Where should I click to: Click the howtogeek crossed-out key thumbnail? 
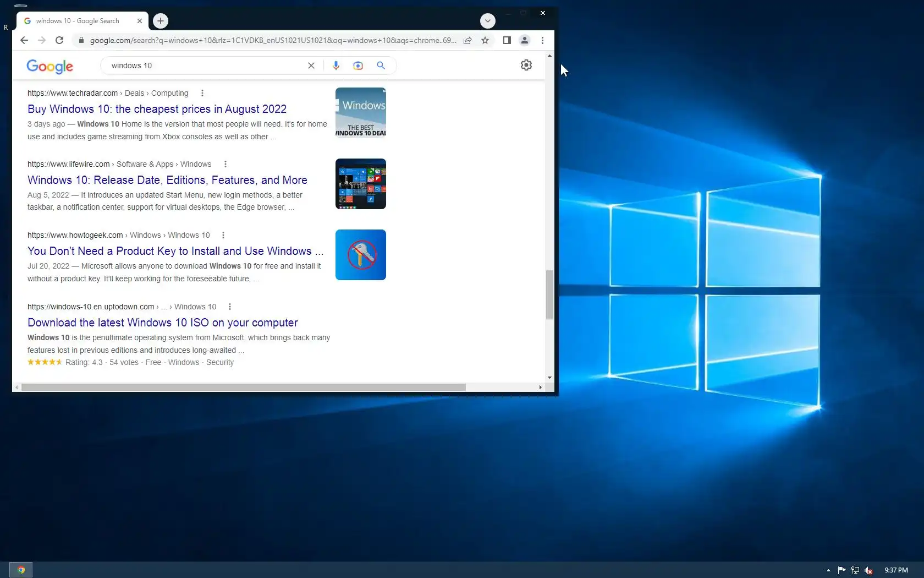[x=361, y=255]
